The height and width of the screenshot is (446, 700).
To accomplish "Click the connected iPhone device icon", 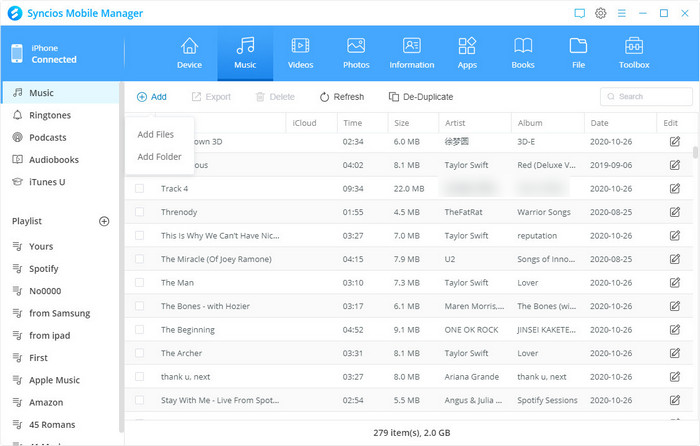I will (17, 54).
